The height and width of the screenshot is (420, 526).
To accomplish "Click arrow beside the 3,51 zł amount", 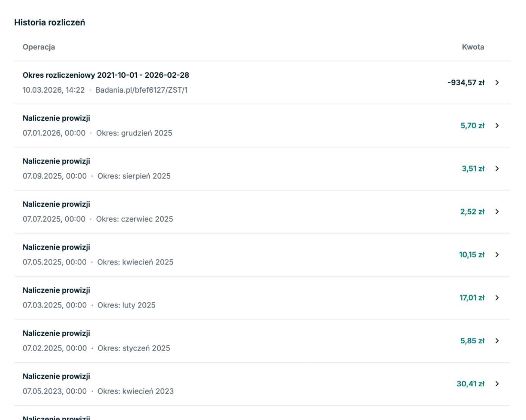I will point(497,169).
